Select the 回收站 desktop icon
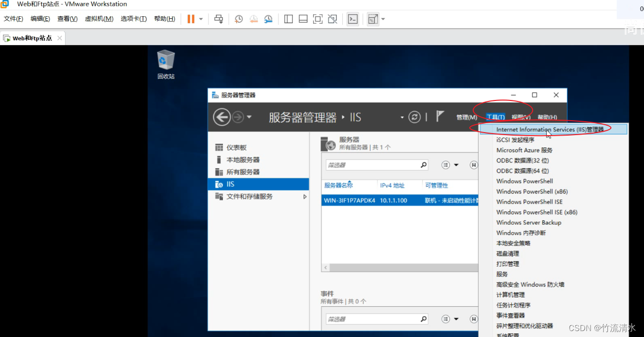The width and height of the screenshot is (644, 337). coord(166,65)
